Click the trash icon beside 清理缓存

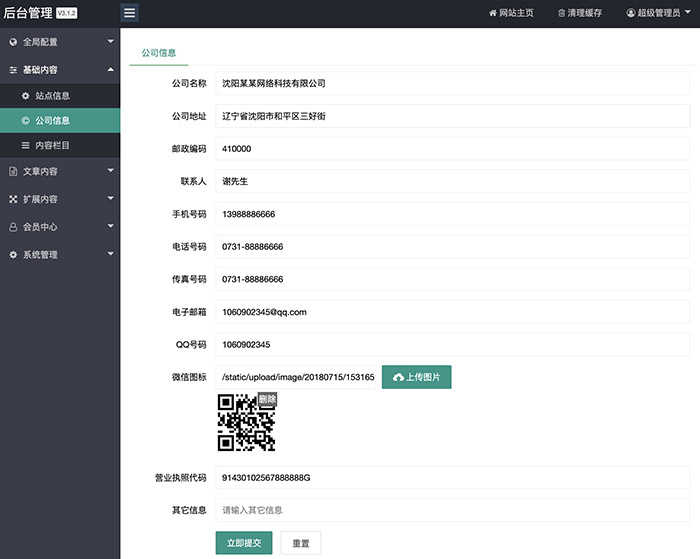[562, 13]
